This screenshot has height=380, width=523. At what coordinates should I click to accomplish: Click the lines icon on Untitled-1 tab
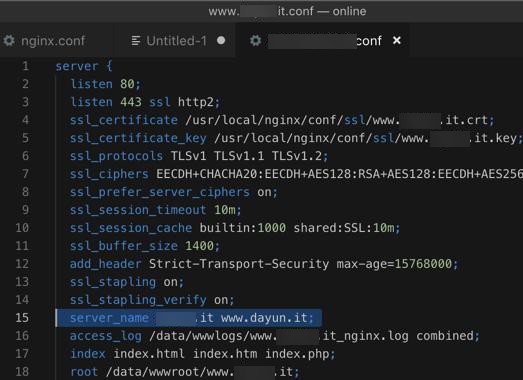pos(136,41)
